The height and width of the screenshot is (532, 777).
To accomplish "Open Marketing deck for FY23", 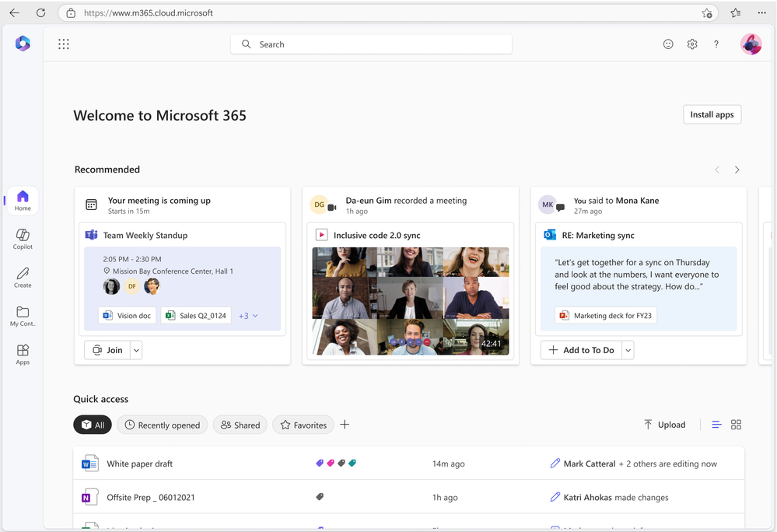I will coord(606,316).
